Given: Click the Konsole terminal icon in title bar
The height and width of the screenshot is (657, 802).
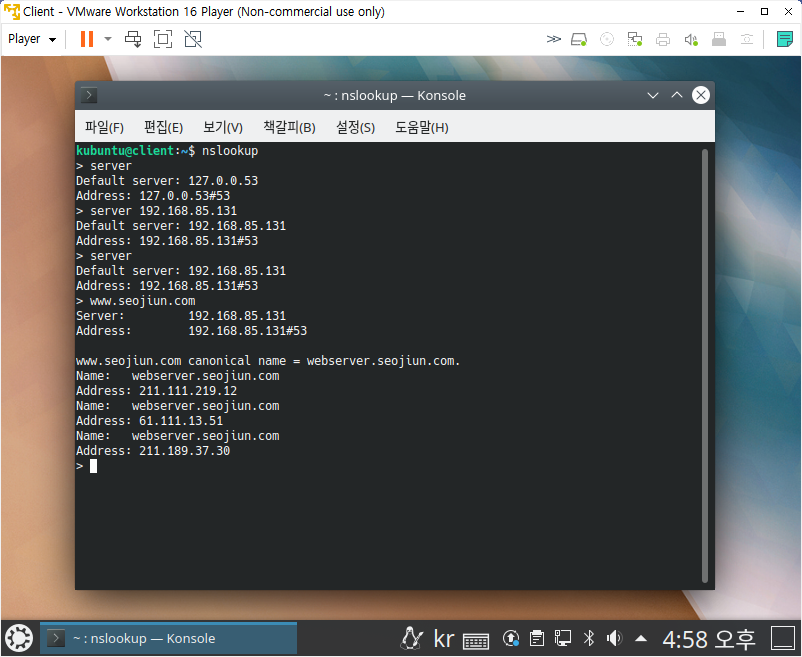Looking at the screenshot, I should tap(89, 95).
